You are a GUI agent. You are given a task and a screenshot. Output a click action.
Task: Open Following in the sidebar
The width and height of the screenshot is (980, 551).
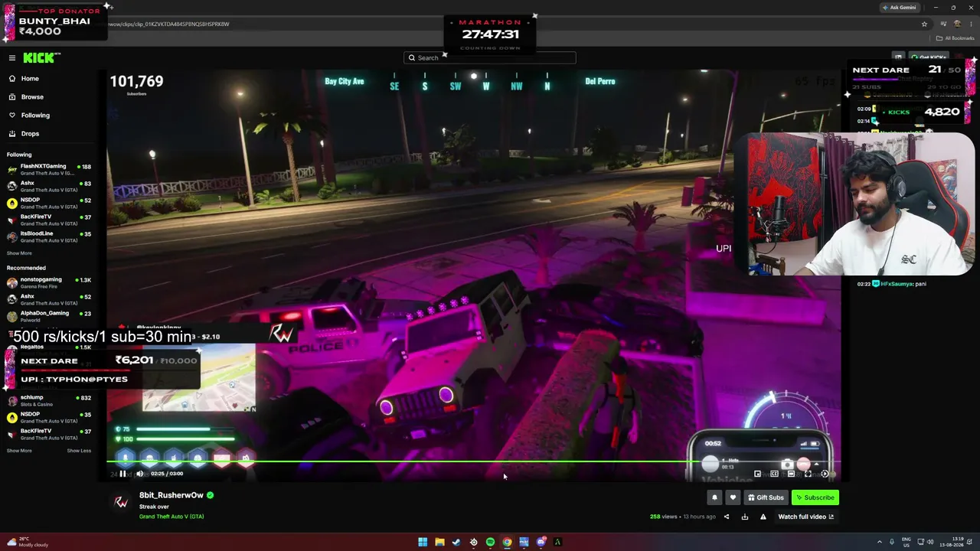point(35,116)
